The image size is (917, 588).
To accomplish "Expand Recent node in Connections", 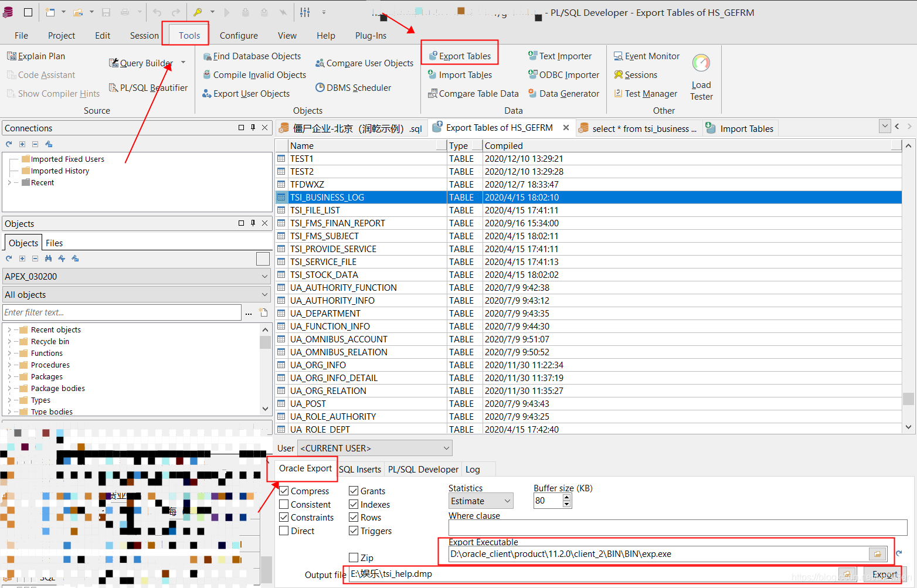I will pos(9,183).
